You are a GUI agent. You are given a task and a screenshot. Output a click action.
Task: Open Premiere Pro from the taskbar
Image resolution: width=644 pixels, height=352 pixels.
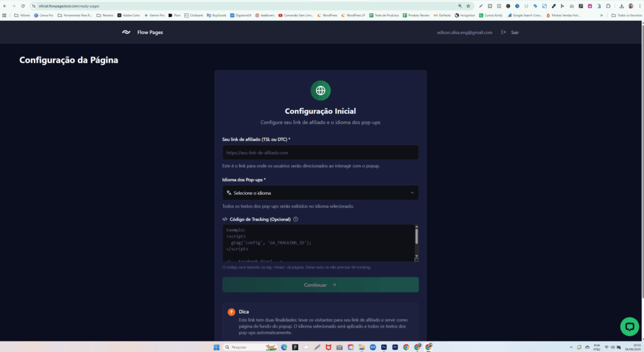pyautogui.click(x=395, y=347)
